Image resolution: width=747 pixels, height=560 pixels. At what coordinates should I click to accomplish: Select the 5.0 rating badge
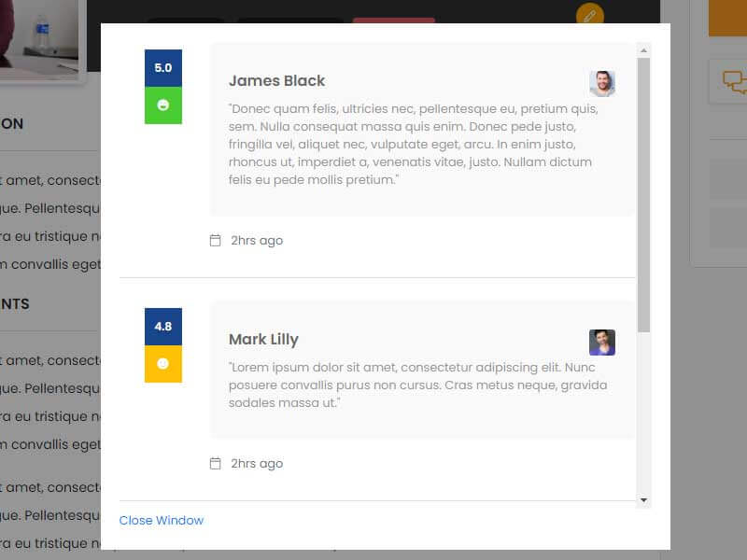[163, 68]
